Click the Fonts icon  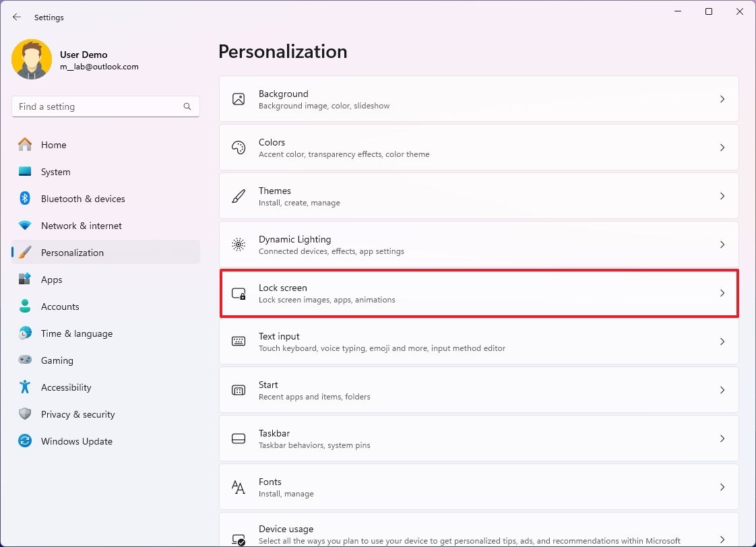click(239, 486)
